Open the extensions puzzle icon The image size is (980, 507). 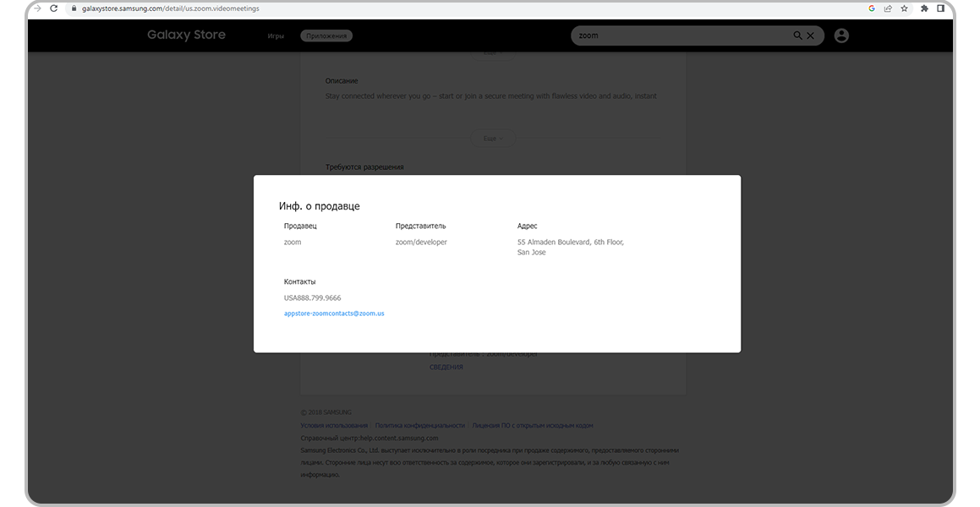click(x=924, y=8)
